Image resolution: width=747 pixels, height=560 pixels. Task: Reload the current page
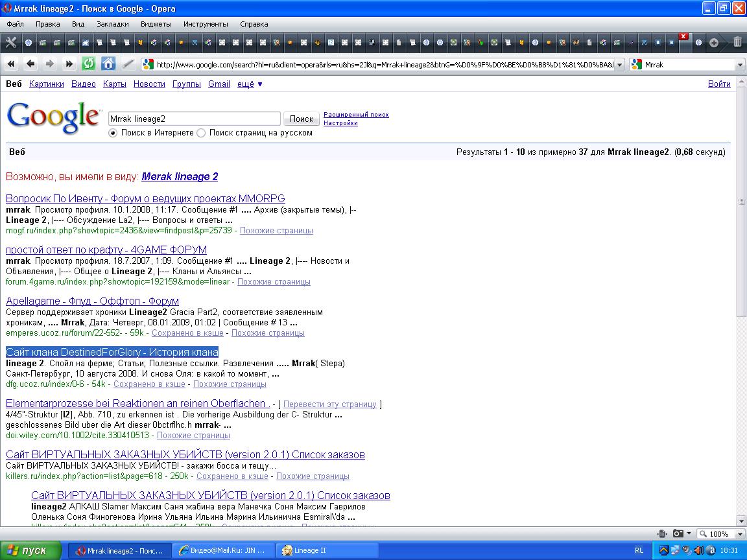pos(89,64)
